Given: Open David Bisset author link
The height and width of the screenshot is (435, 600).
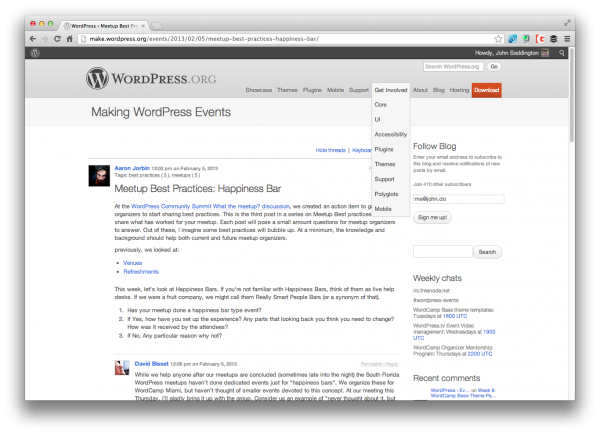Looking at the screenshot, I should click(x=152, y=364).
